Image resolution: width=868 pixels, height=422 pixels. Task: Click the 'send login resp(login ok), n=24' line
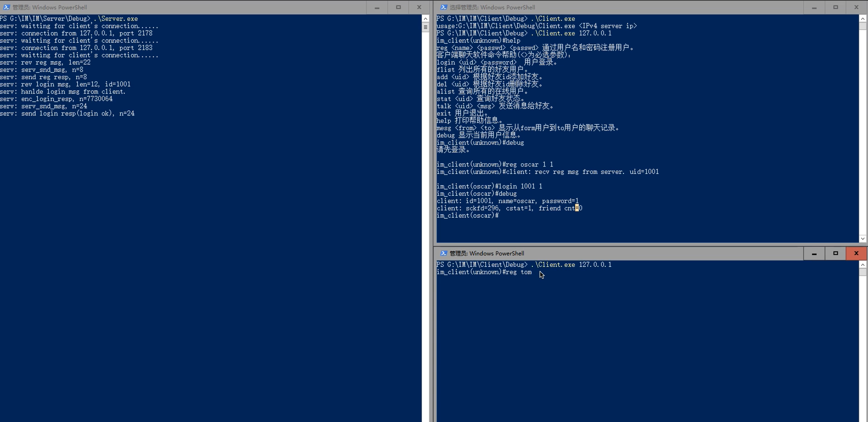click(x=67, y=113)
